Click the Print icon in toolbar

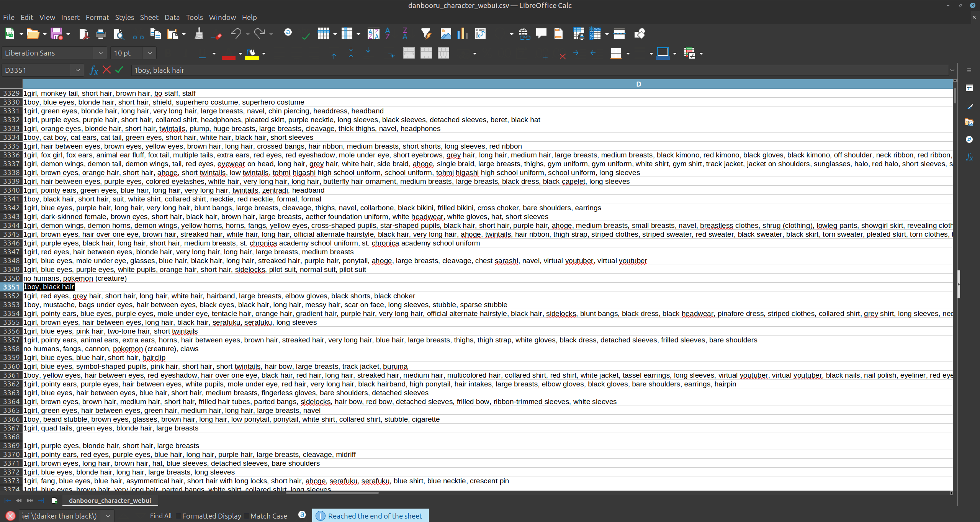pyautogui.click(x=100, y=34)
